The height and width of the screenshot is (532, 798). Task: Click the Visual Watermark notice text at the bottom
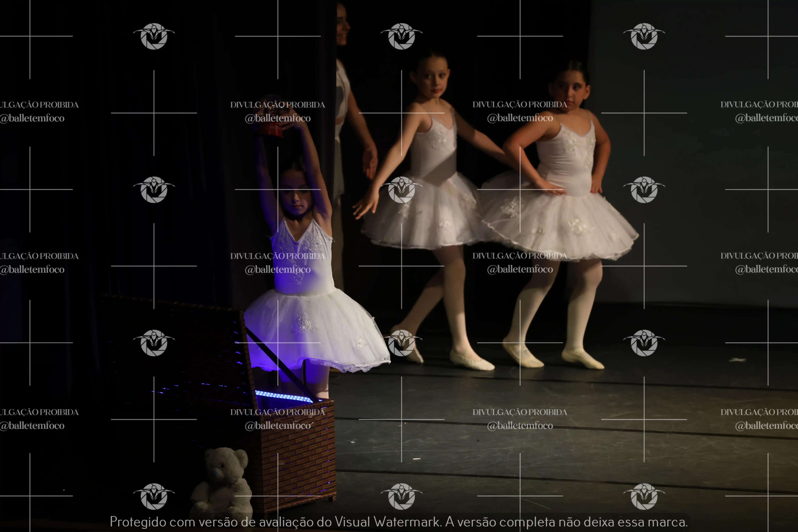(x=399, y=522)
